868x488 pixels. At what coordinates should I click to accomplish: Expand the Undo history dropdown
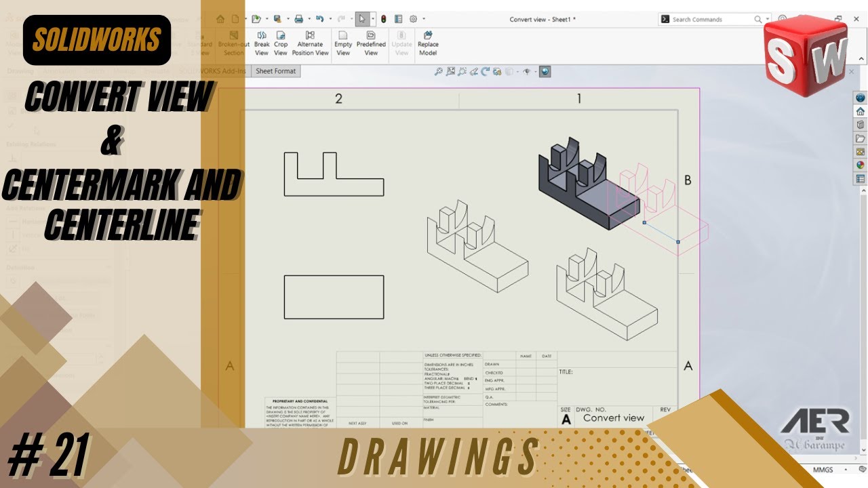330,19
